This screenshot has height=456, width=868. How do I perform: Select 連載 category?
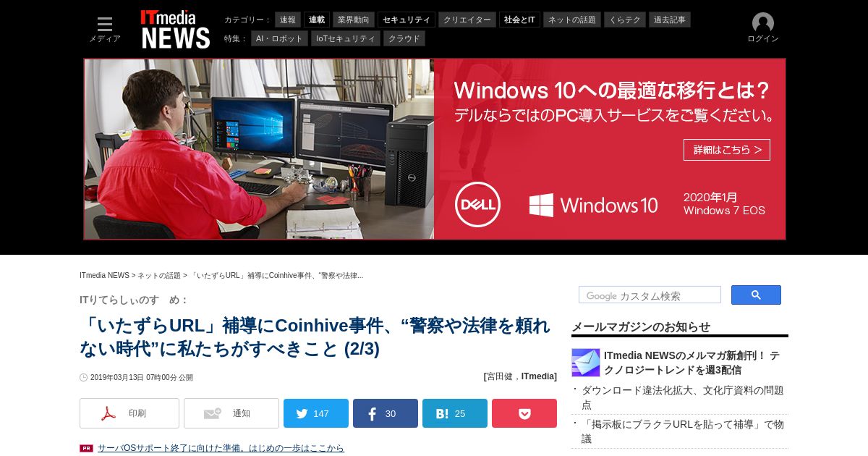point(317,20)
